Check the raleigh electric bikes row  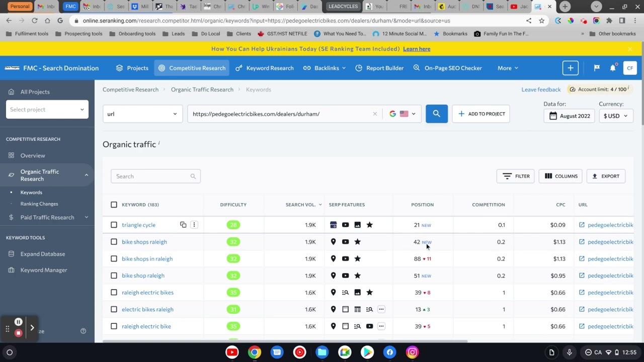[114, 292]
